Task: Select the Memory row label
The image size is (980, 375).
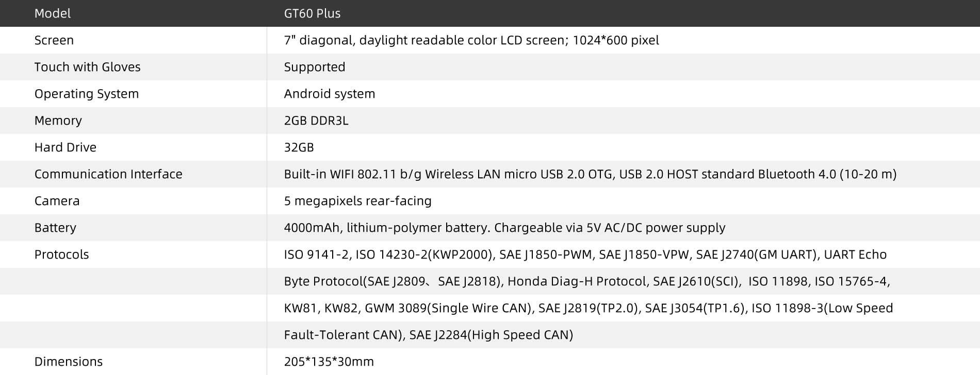Action: pyautogui.click(x=58, y=121)
